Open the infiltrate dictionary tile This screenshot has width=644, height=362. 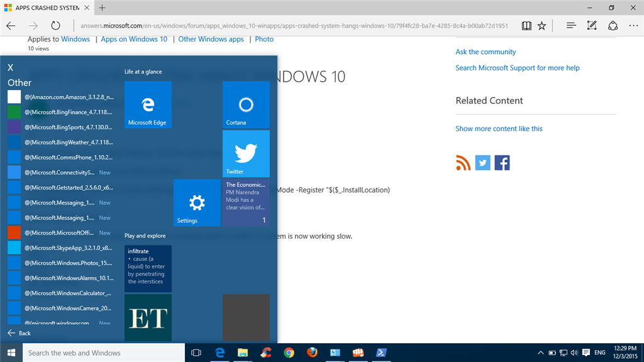coord(148,269)
